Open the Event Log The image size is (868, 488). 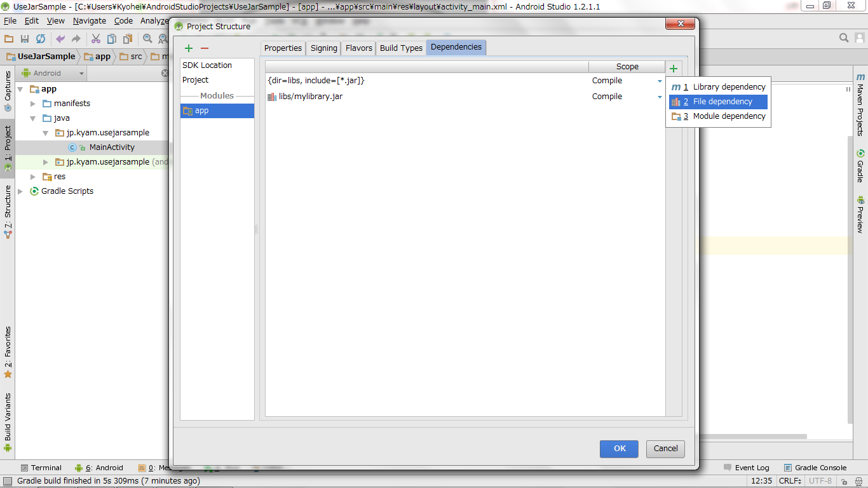pyautogui.click(x=747, y=468)
